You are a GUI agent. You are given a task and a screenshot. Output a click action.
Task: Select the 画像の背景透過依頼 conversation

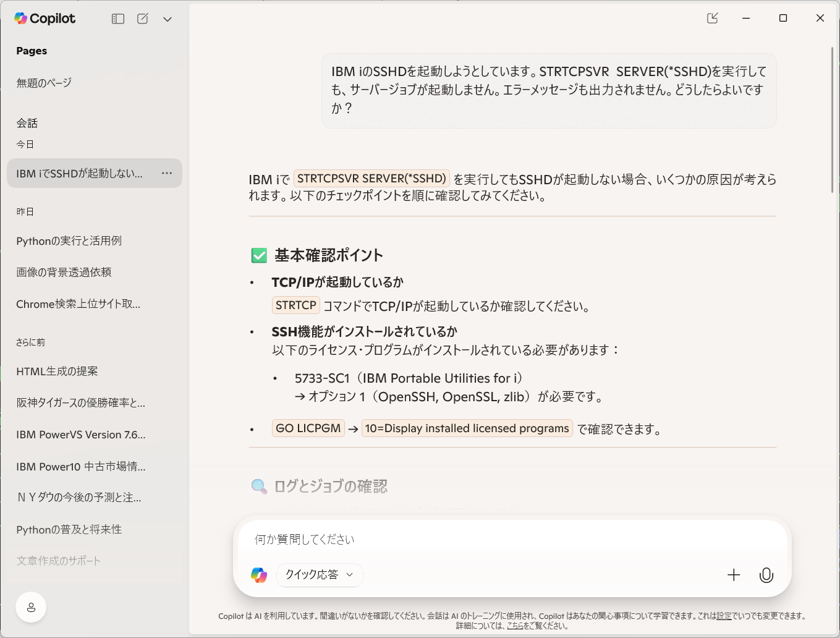[x=64, y=273]
